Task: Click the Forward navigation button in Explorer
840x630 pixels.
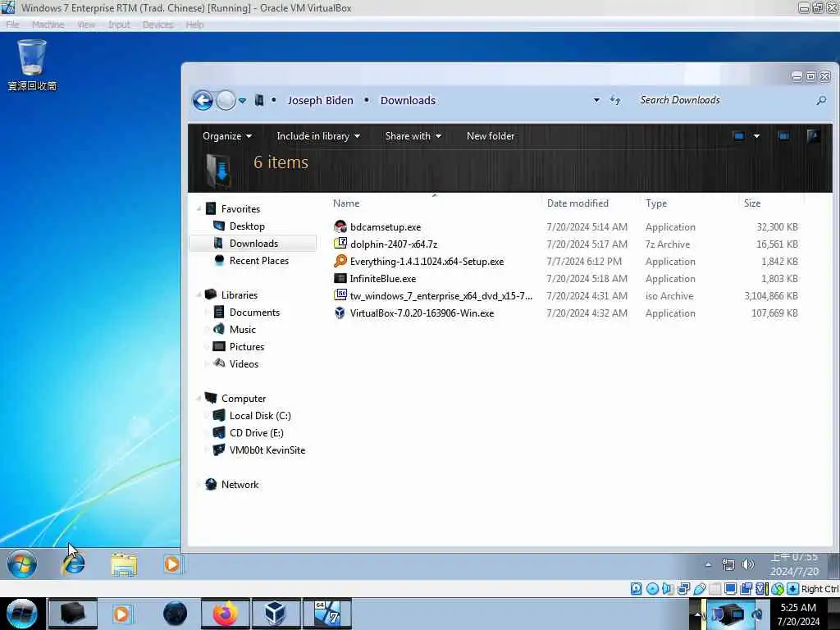Action: 226,100
